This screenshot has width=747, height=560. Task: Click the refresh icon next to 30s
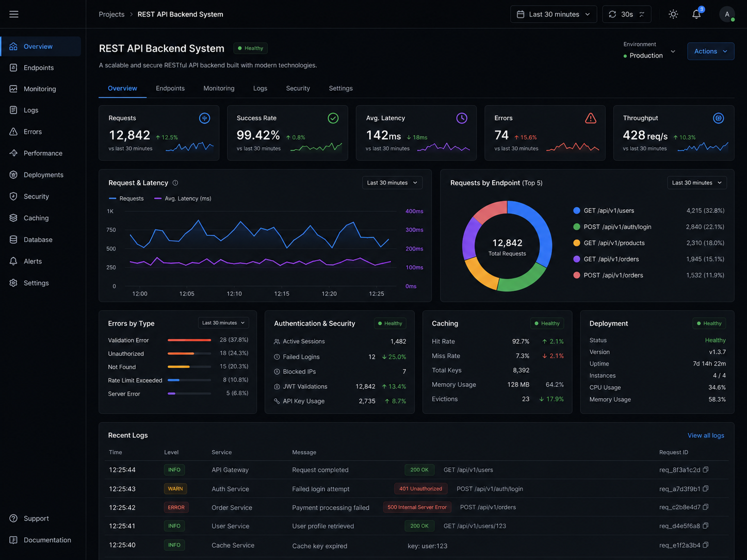pyautogui.click(x=612, y=14)
